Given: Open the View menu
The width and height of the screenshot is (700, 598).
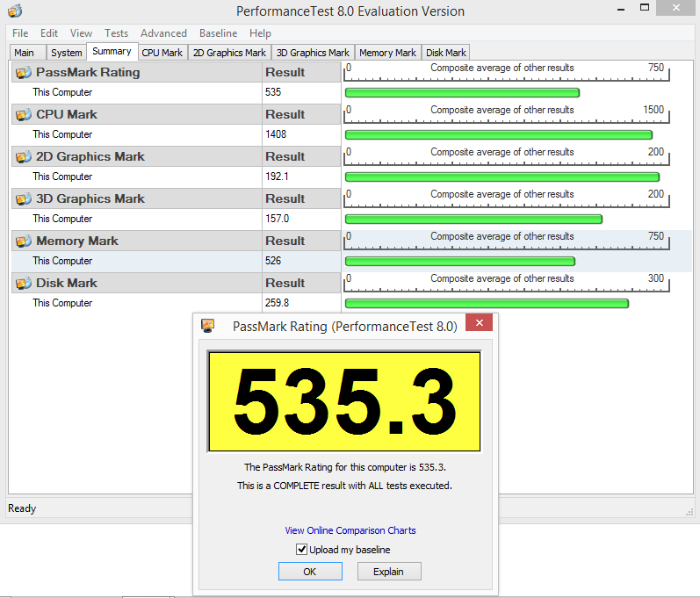Looking at the screenshot, I should point(81,33).
